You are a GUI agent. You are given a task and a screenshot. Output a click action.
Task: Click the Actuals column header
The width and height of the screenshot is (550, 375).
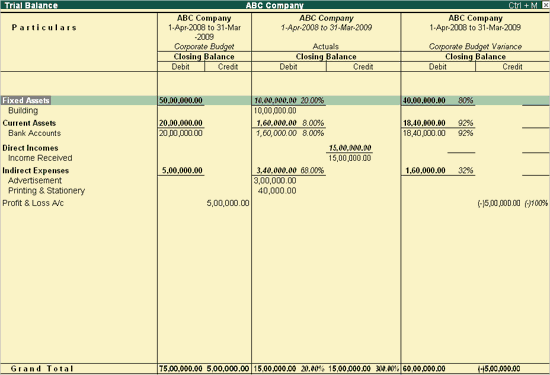(x=326, y=46)
